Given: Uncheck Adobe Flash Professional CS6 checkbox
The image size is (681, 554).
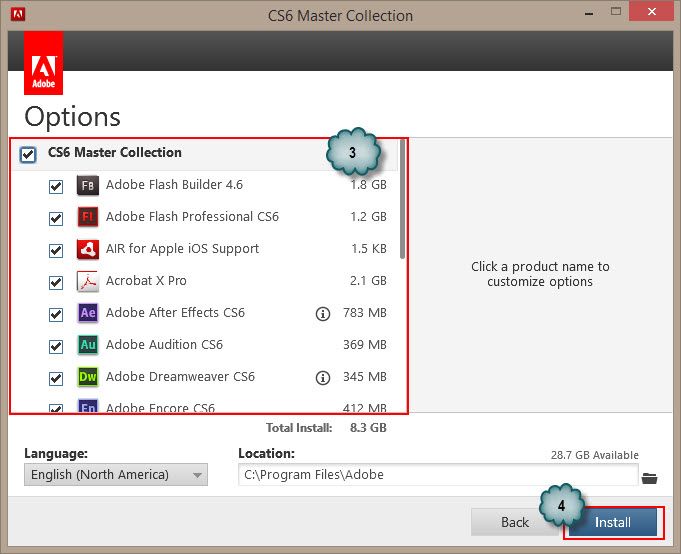Looking at the screenshot, I should point(56,218).
